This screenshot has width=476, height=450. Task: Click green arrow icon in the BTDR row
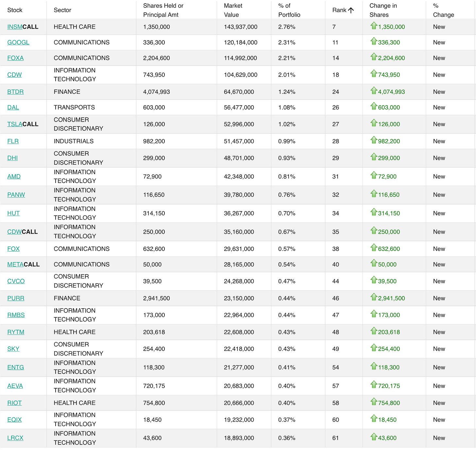(x=374, y=91)
